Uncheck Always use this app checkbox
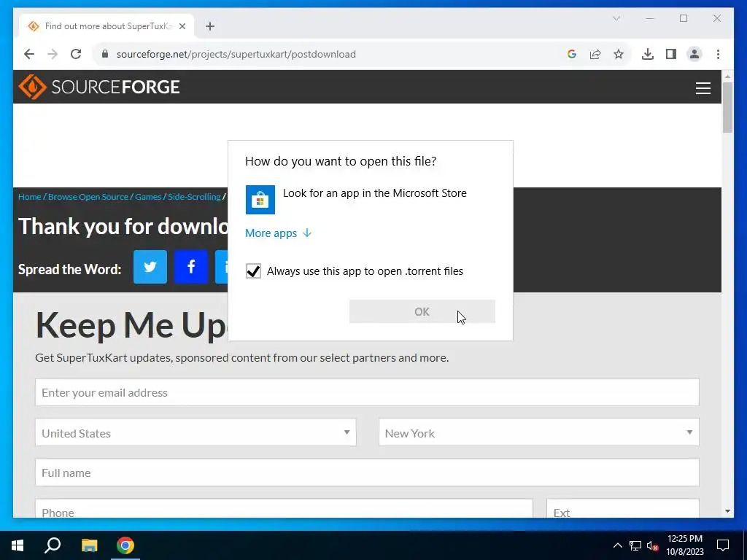The image size is (747, 560). coord(253,271)
